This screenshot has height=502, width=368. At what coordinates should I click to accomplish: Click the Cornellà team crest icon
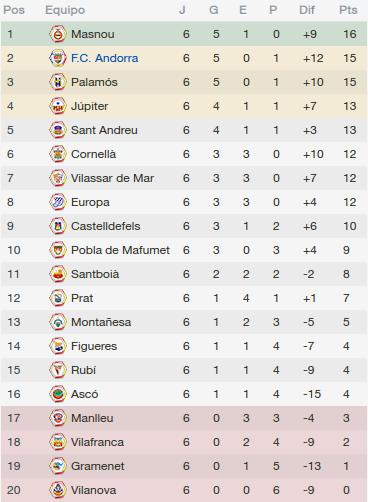(x=58, y=154)
